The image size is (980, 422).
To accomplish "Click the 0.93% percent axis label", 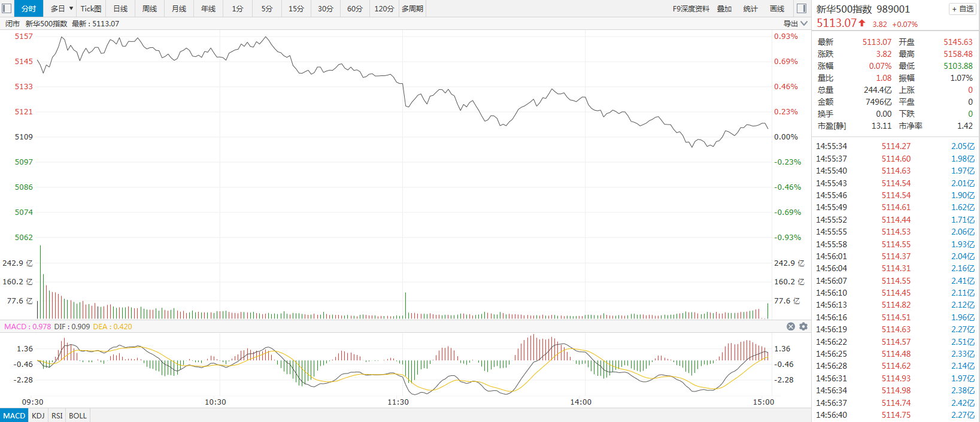I will coord(786,36).
